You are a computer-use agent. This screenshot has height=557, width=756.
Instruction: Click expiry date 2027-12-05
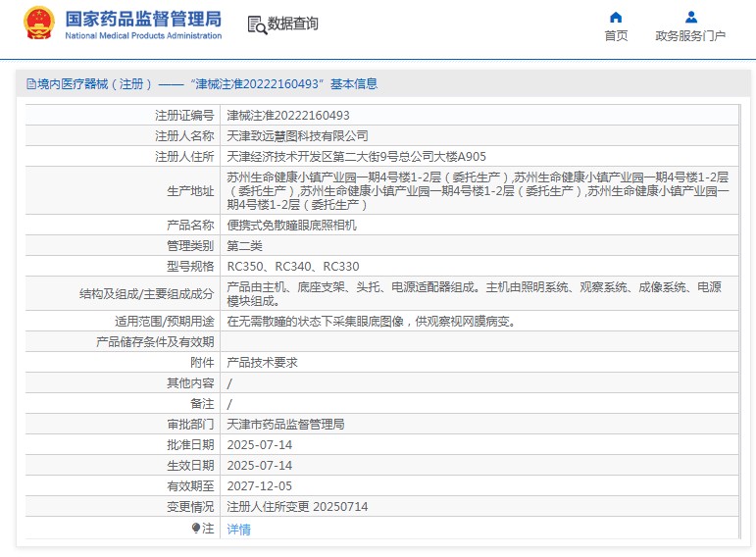point(260,486)
